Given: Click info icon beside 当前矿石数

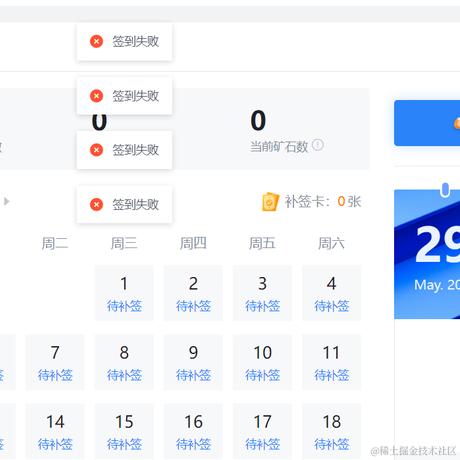Looking at the screenshot, I should click(x=318, y=145).
